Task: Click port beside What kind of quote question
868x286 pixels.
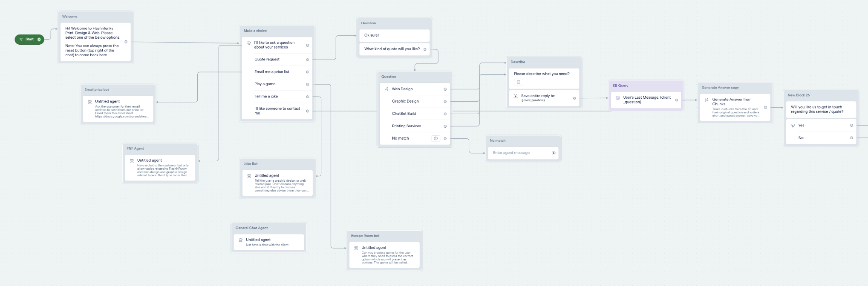Action: (x=425, y=49)
